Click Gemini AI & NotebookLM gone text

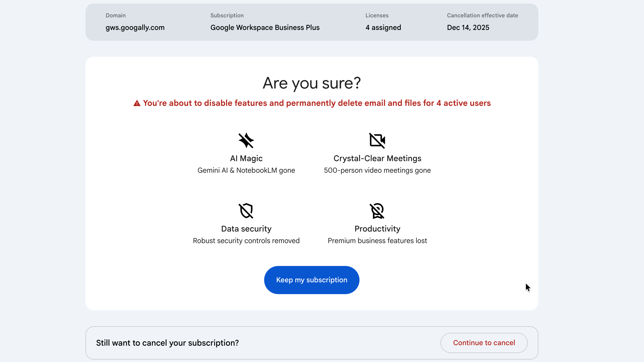(x=246, y=170)
